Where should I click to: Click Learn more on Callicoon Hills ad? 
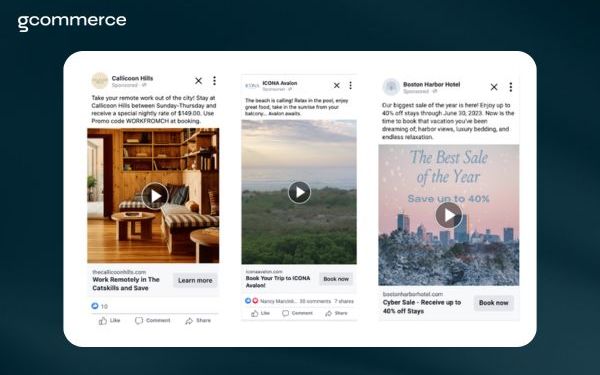coord(195,280)
